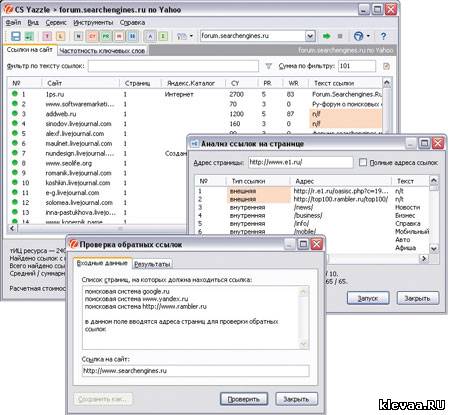Select the http://top100.rambler.ru/top100/ row
Image resolution: width=450 pixels, height=415 pixels.
pyautogui.click(x=312, y=199)
